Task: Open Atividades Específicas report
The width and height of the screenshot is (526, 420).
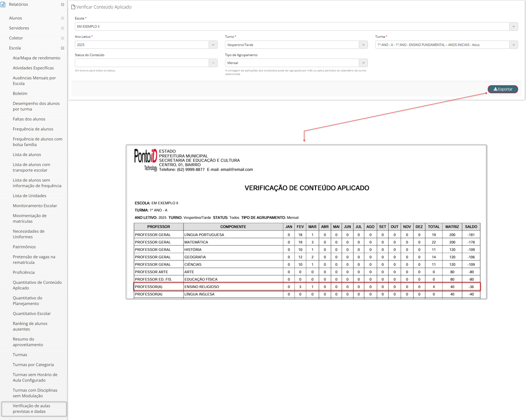Action: point(33,68)
